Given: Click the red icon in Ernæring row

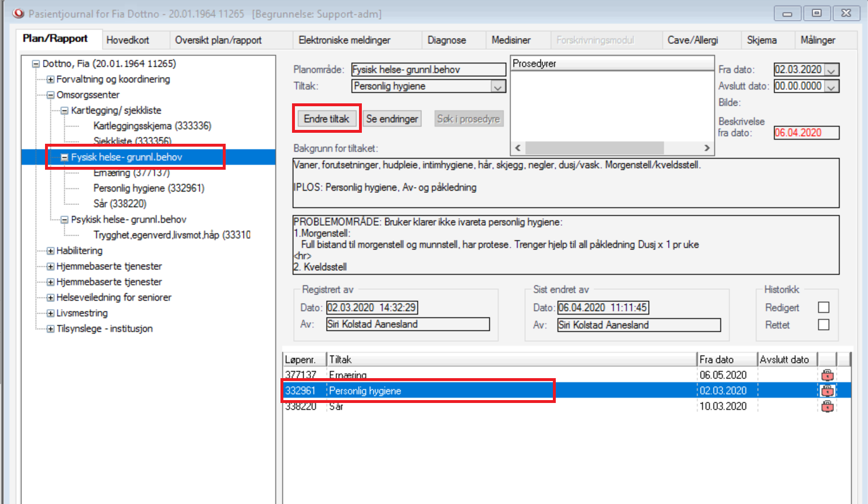Looking at the screenshot, I should point(827,375).
